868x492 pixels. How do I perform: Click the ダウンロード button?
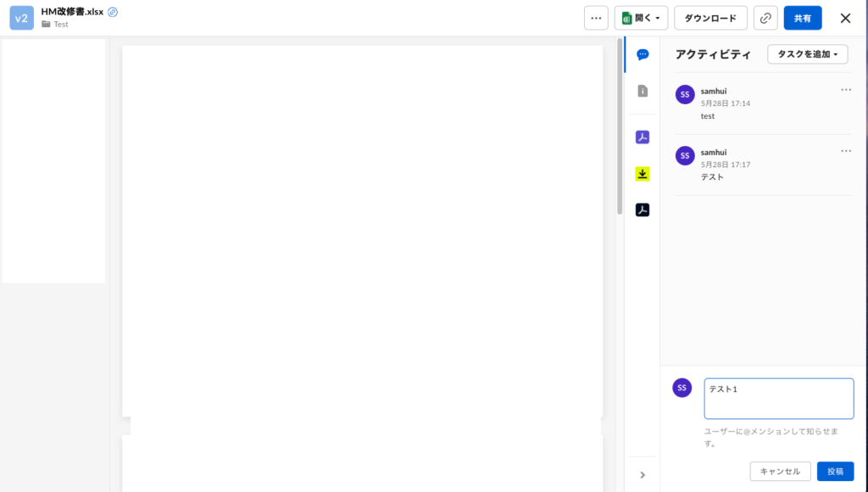click(x=710, y=18)
